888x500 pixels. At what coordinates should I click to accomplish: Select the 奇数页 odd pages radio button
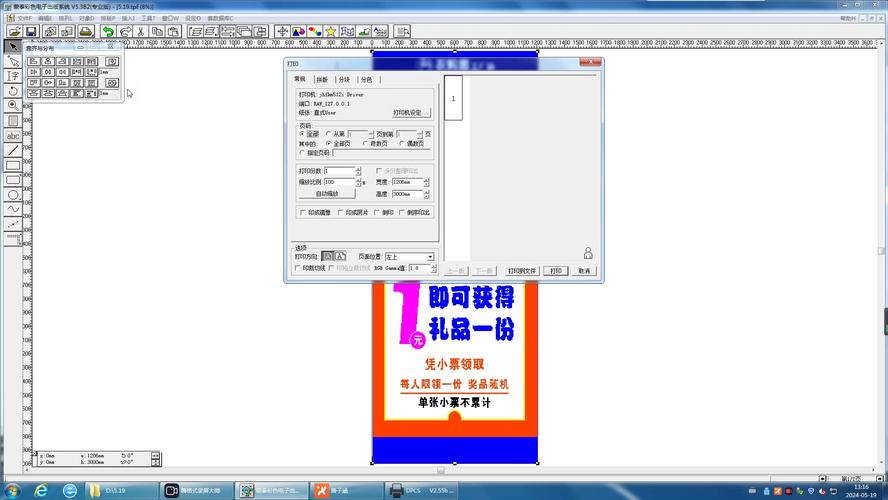(365, 144)
